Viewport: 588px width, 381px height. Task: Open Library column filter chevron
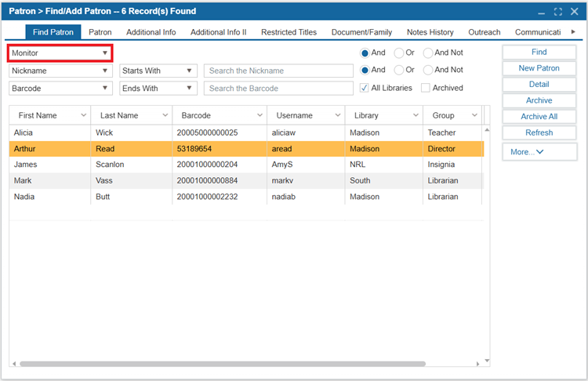416,115
